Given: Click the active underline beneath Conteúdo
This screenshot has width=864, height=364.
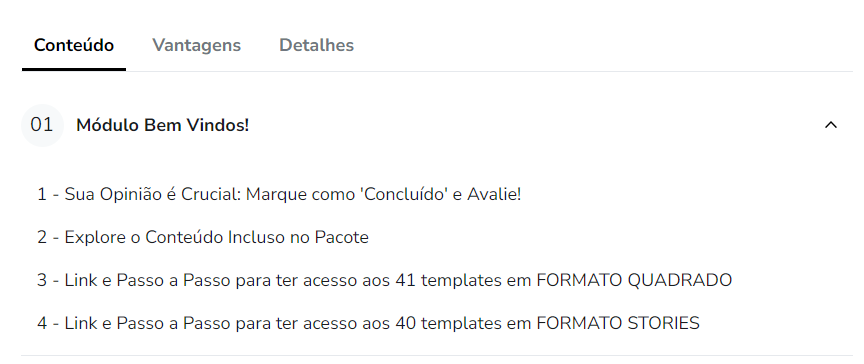Looking at the screenshot, I should tap(74, 69).
